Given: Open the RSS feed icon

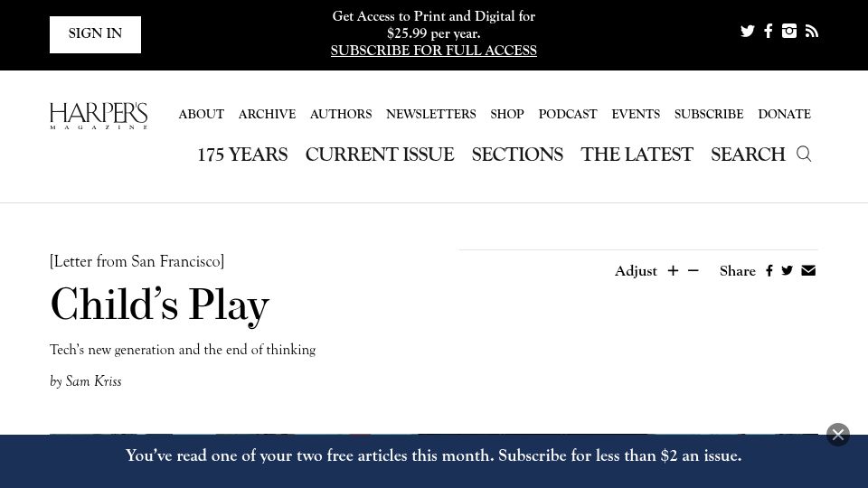Looking at the screenshot, I should click(x=812, y=31).
